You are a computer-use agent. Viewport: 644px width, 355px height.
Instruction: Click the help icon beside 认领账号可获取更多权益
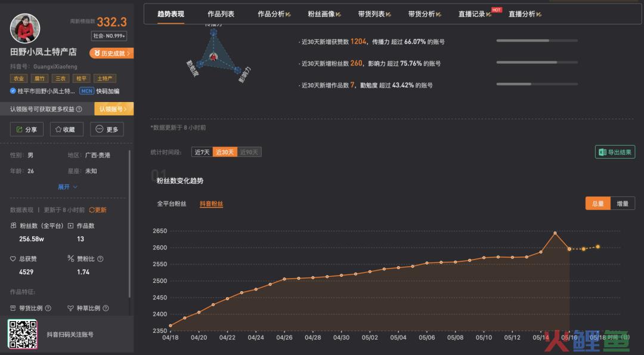(79, 109)
